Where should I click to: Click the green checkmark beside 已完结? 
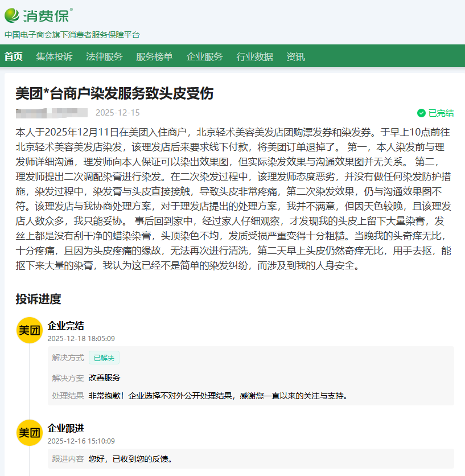pyautogui.click(x=421, y=113)
